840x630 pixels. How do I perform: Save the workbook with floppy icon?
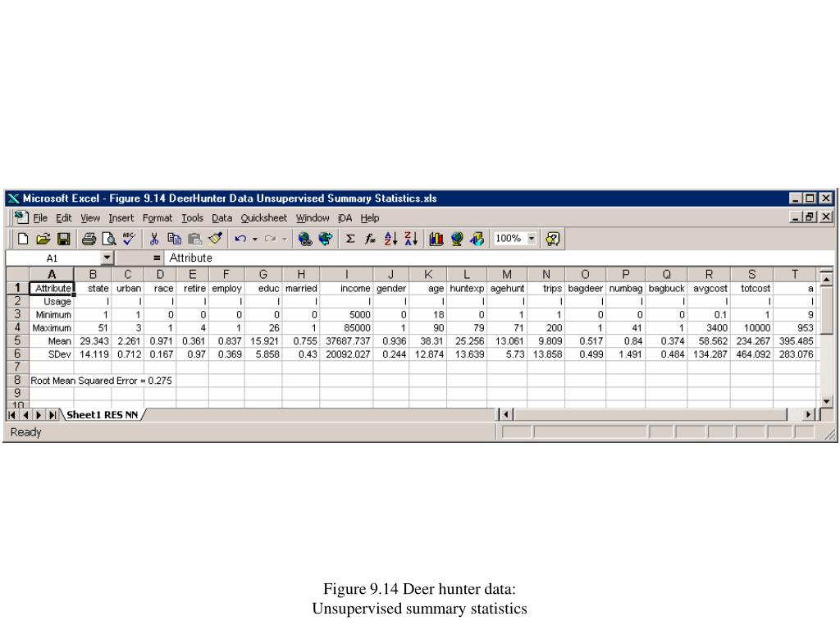(x=64, y=239)
